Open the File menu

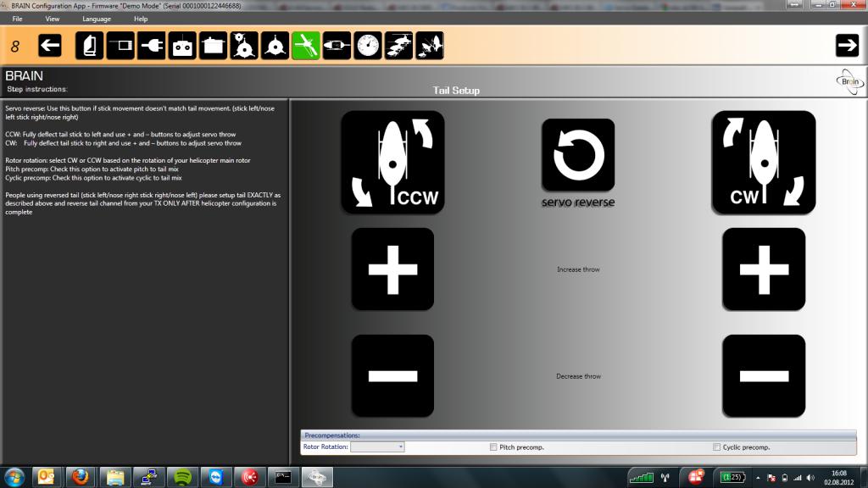[17, 19]
